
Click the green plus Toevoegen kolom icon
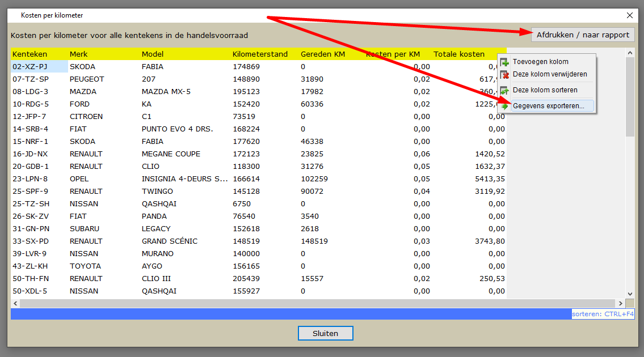pyautogui.click(x=504, y=62)
